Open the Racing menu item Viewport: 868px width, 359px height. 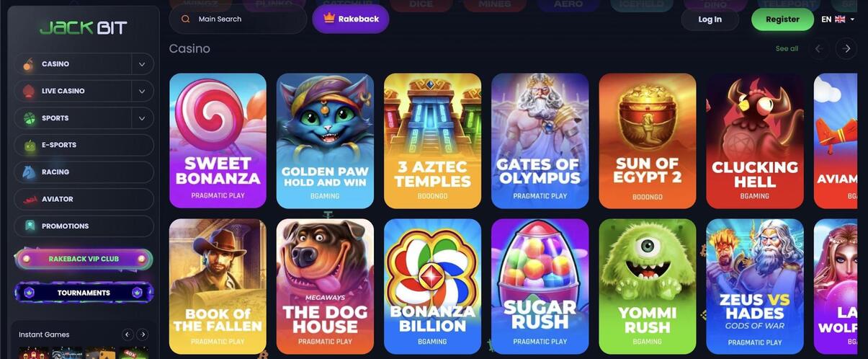pos(84,172)
